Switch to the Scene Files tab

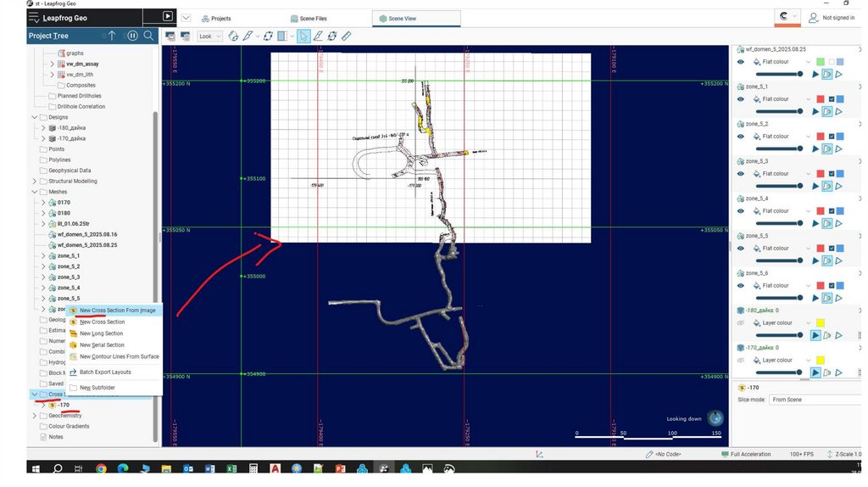click(x=307, y=18)
